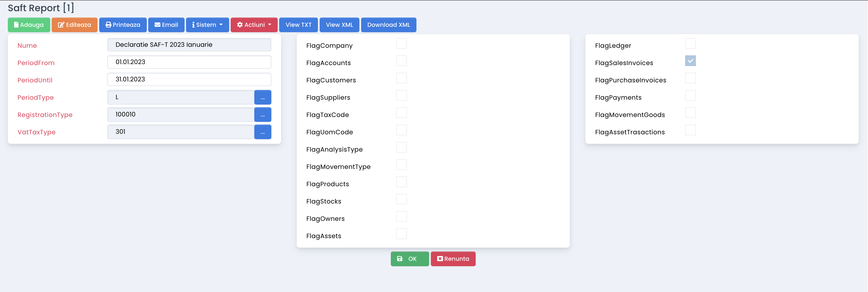The width and height of the screenshot is (868, 292).
Task: Check the FlagProducts checkbox
Action: coord(401,182)
